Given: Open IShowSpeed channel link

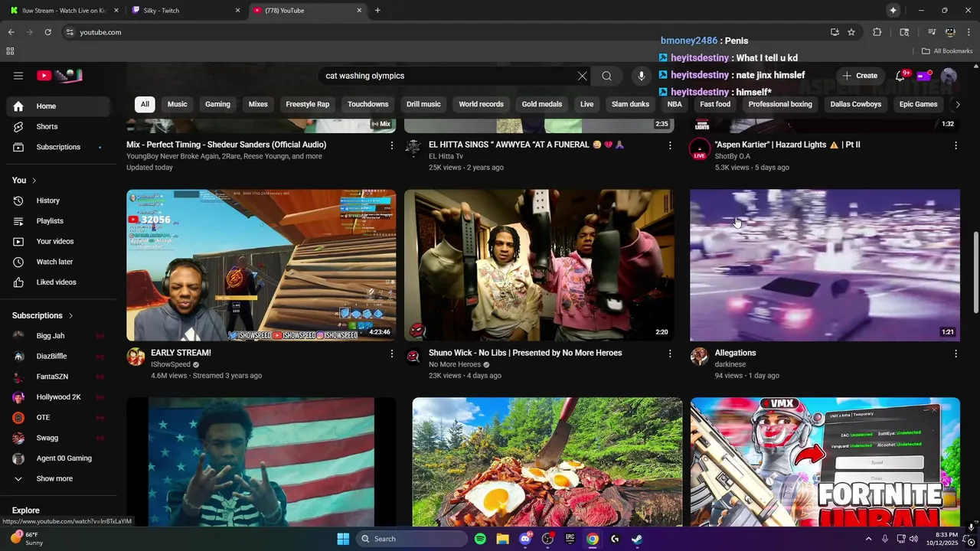Looking at the screenshot, I should pyautogui.click(x=170, y=364).
